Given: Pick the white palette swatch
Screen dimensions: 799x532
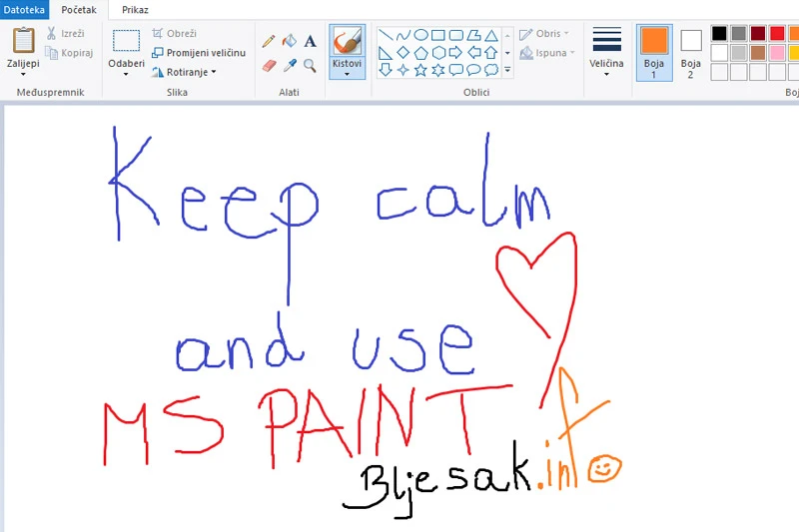Looking at the screenshot, I should click(x=719, y=53).
